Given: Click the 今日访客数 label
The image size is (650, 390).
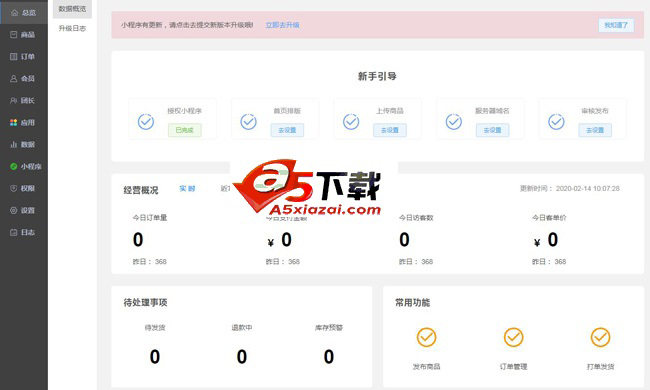Looking at the screenshot, I should (x=416, y=218).
